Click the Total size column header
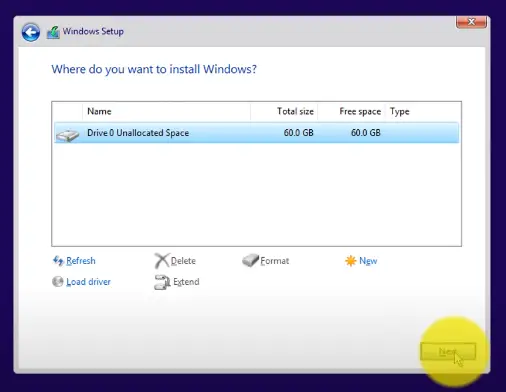506x392 pixels. pos(284,111)
